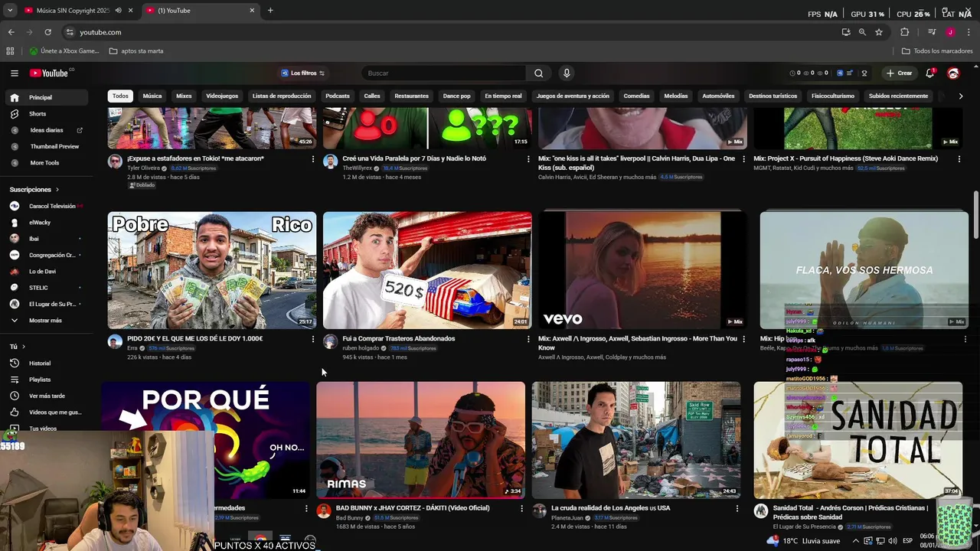Screen dimensions: 980x551
Task: Expand the Suscripciones section arrow
Action: coord(57,190)
